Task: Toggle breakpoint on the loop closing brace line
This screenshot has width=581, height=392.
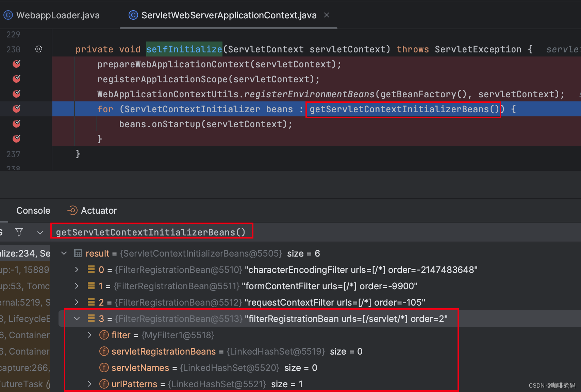Action: coord(16,139)
